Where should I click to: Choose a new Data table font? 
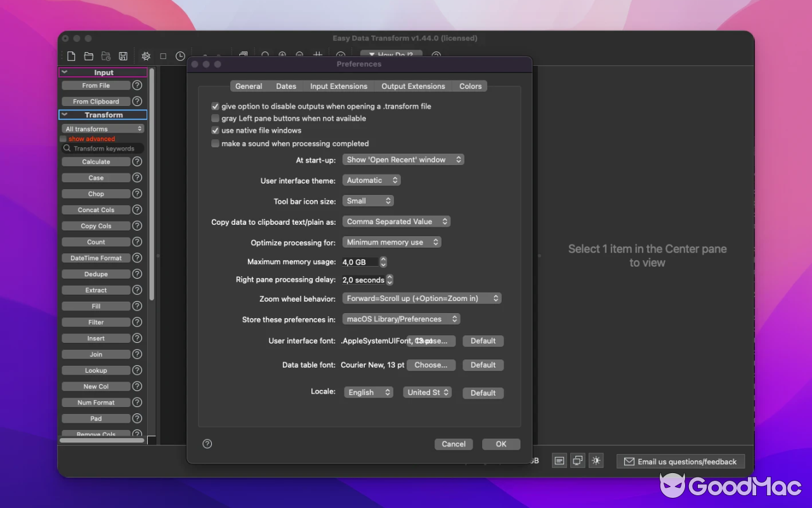coord(431,364)
